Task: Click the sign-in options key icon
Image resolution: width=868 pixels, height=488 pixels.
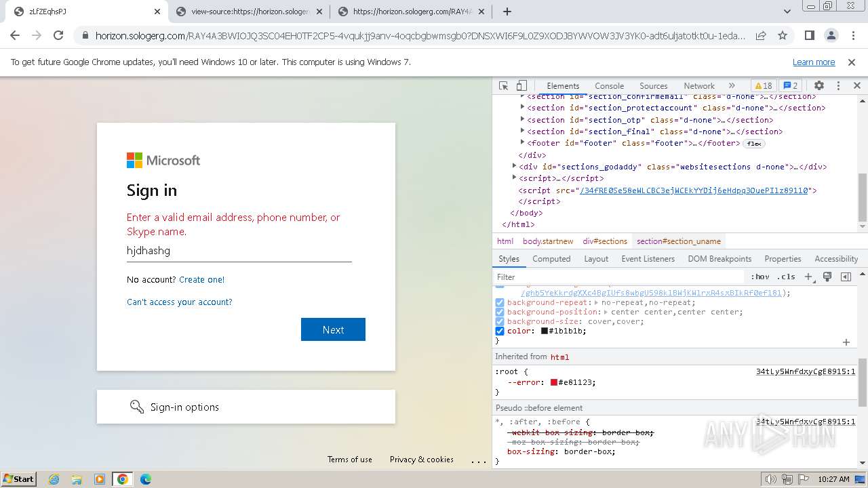Action: pos(137,407)
